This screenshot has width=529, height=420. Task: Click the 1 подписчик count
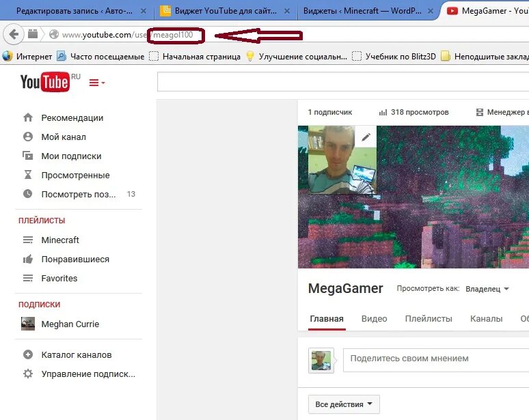click(329, 112)
